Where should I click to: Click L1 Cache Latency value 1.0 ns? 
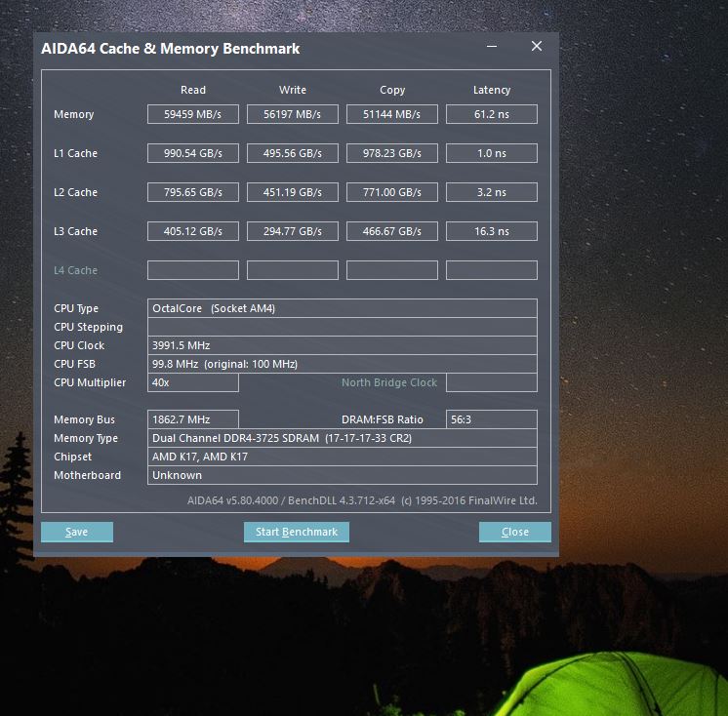click(x=492, y=153)
